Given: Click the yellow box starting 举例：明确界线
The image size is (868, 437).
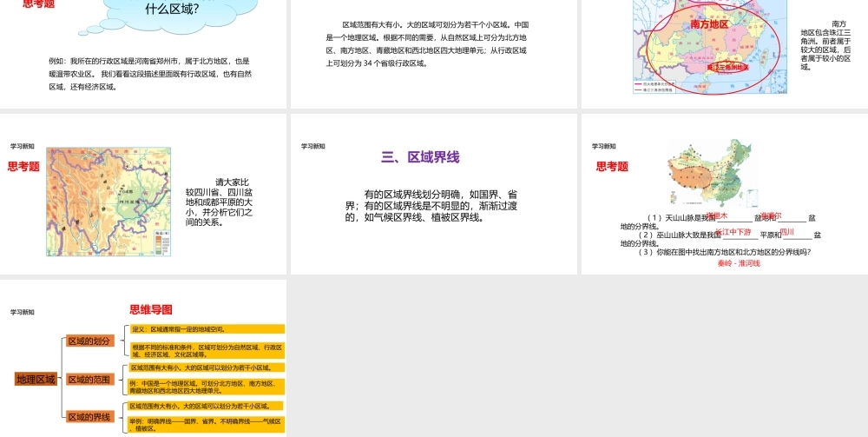Looking at the screenshot, I should tap(206, 424).
